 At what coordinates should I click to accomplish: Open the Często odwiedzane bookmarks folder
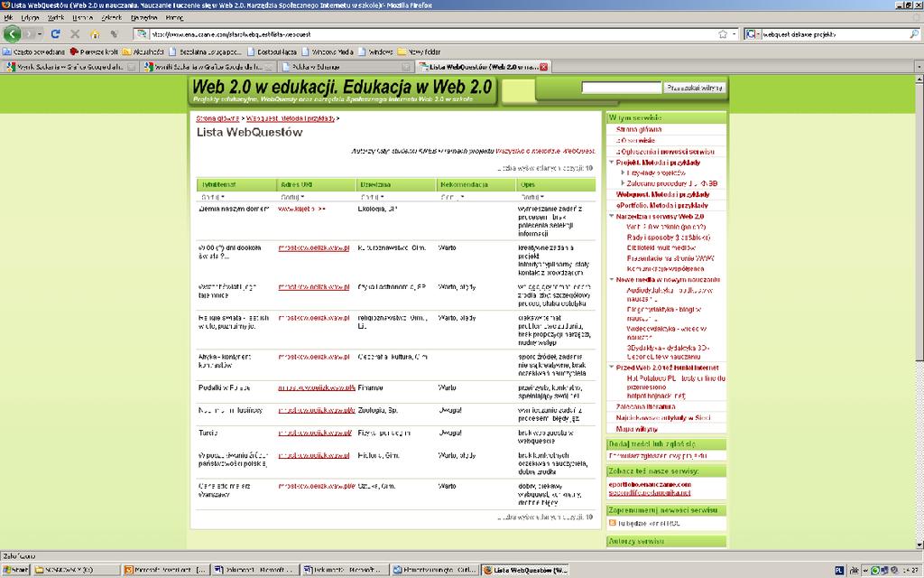tap(34, 51)
